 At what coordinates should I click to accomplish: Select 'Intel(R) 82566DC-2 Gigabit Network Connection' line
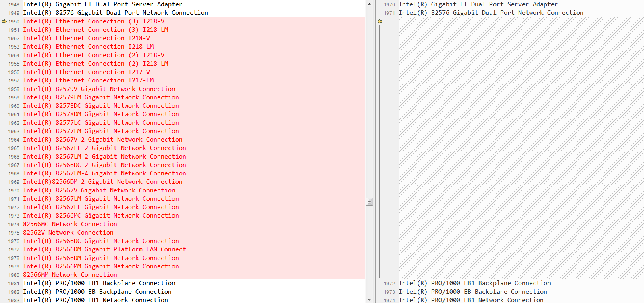coord(104,165)
